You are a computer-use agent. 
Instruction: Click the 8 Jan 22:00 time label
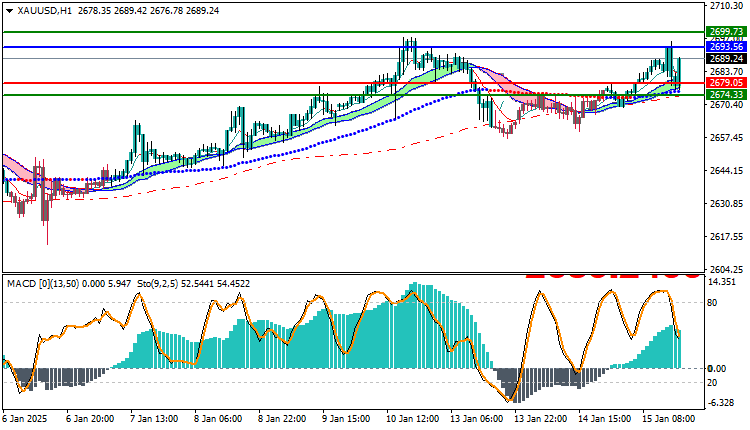pos(282,419)
